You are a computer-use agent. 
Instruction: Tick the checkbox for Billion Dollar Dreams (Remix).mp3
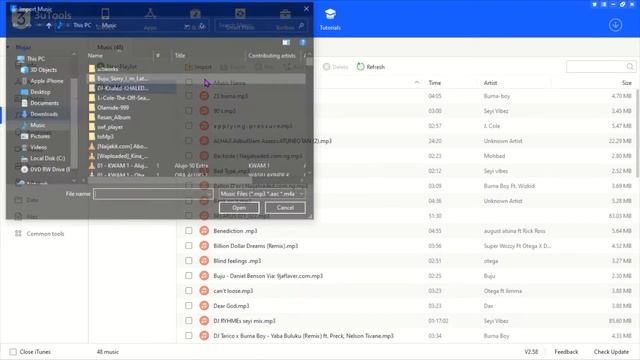(189, 246)
